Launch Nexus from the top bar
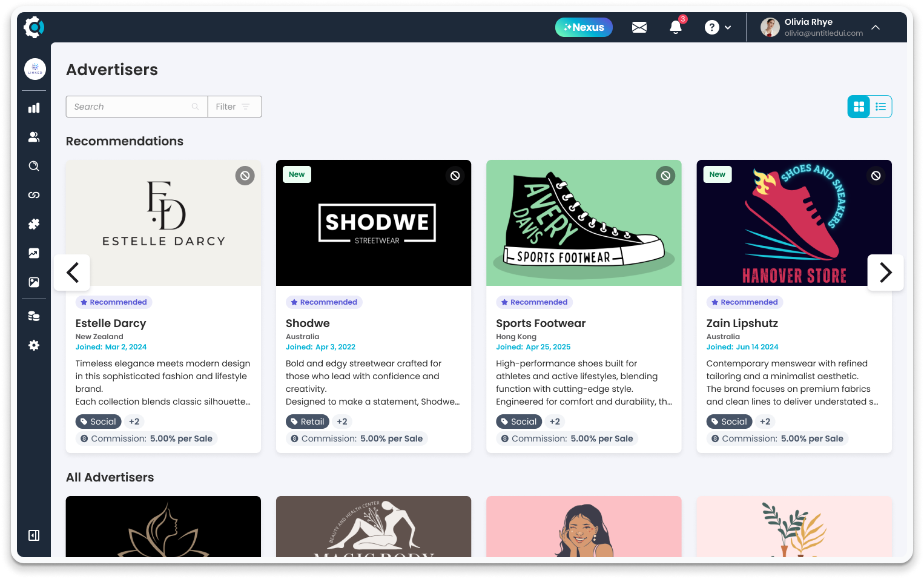 pos(583,27)
